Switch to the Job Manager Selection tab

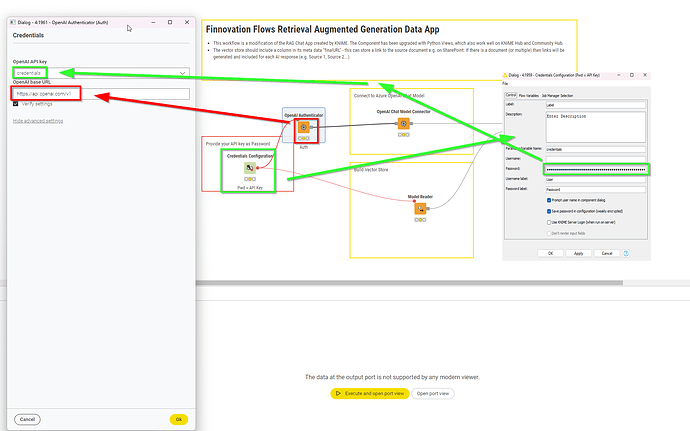[x=557, y=96]
